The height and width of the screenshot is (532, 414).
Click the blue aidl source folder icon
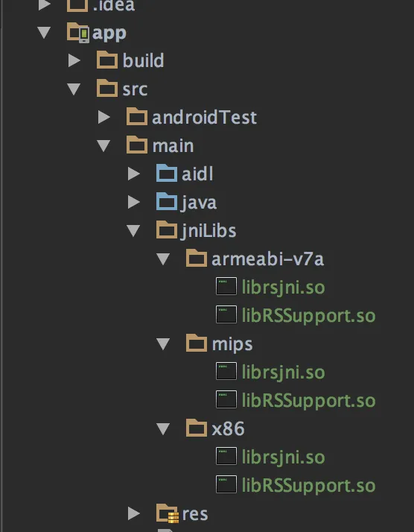[167, 174]
